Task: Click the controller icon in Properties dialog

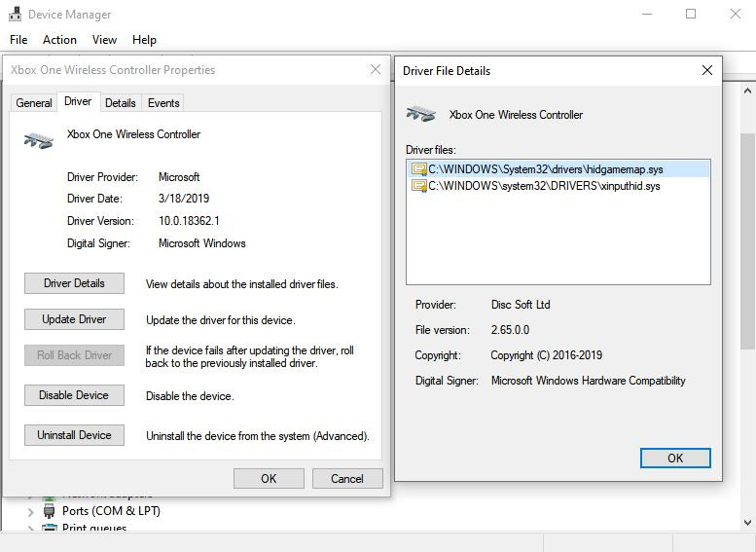Action: point(39,139)
